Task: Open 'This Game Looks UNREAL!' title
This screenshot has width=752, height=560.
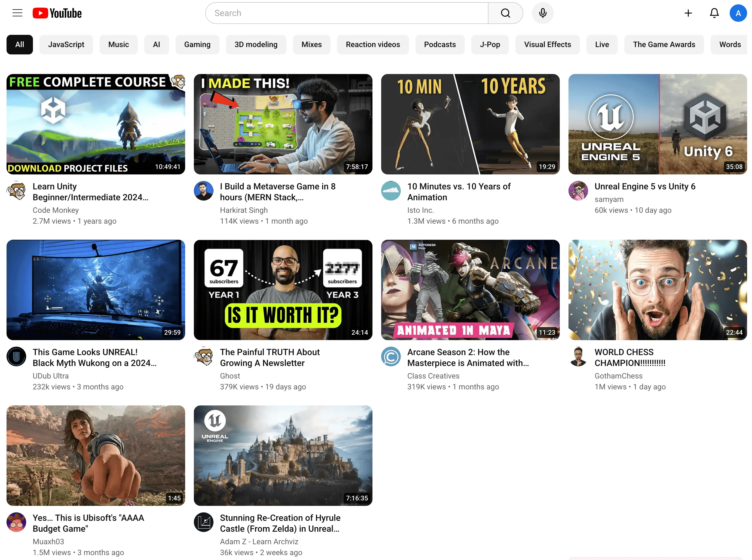Action: click(94, 358)
